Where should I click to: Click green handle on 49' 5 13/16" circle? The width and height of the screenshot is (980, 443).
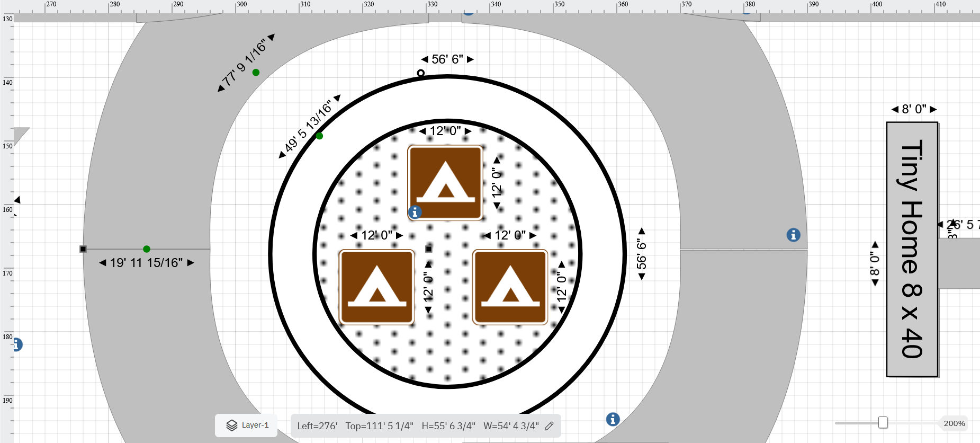[x=319, y=136]
